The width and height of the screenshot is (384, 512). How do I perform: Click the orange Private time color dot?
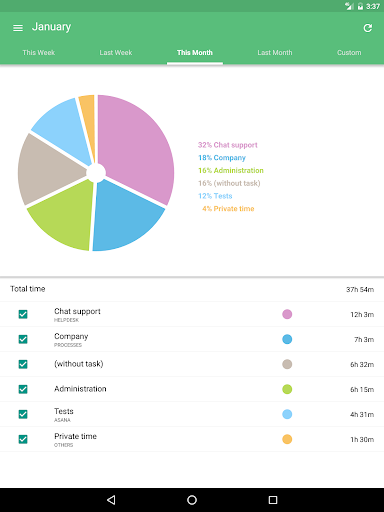[x=287, y=439]
